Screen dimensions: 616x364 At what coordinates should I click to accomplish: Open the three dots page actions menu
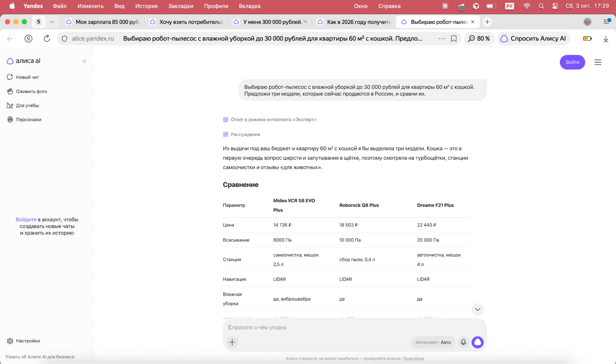442,39
